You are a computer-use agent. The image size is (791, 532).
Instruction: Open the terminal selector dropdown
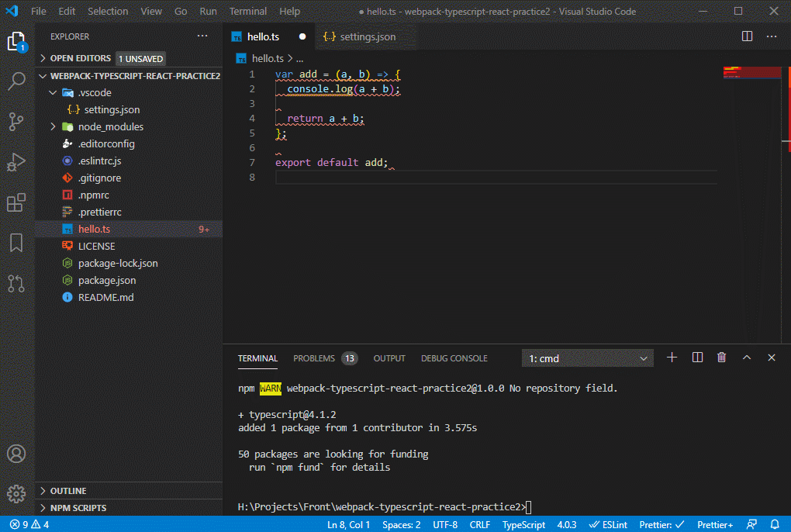tap(588, 358)
